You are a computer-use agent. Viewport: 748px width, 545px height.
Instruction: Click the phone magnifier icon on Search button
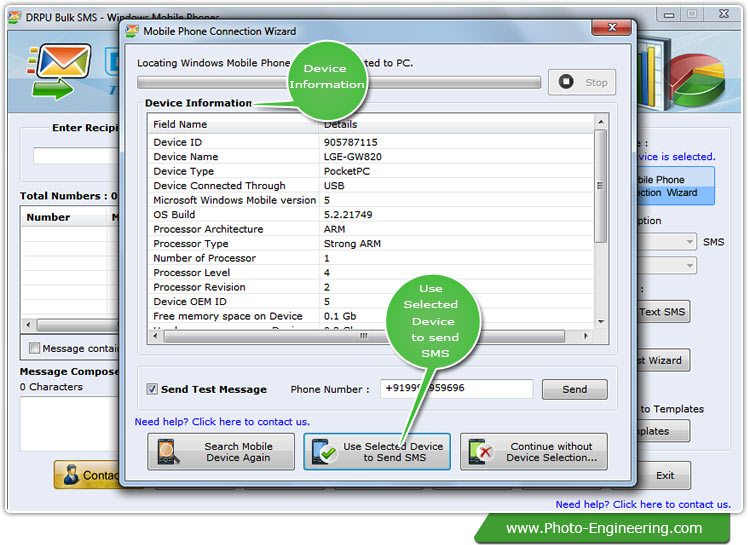tap(168, 451)
